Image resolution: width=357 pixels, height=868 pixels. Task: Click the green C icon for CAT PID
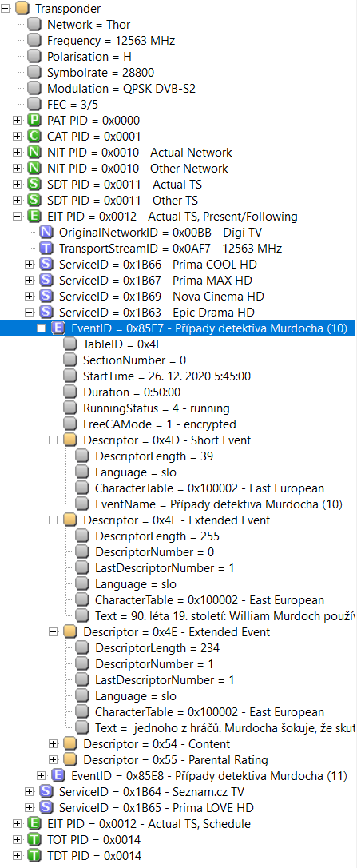coord(34,136)
